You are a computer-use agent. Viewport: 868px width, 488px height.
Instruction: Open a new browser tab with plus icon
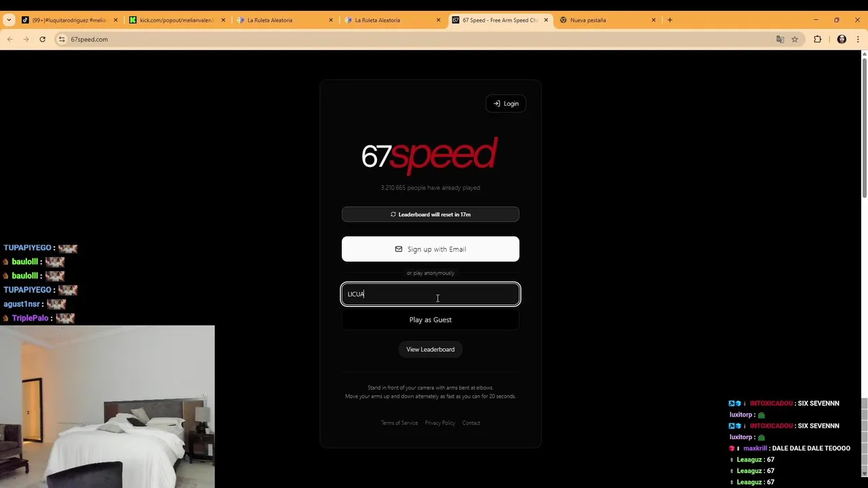[670, 20]
